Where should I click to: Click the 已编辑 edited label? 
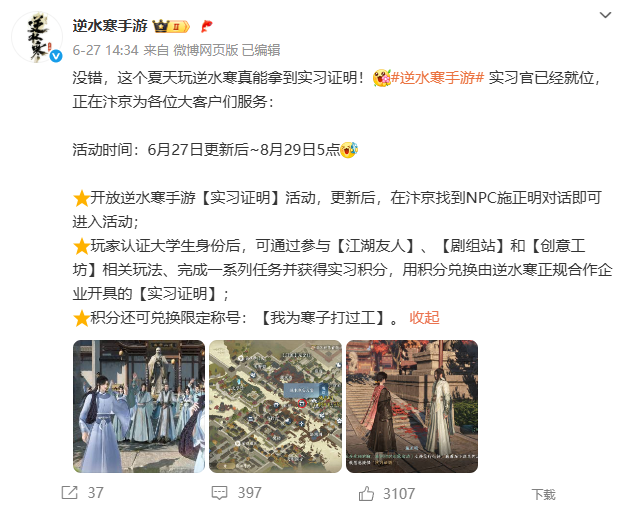(261, 50)
